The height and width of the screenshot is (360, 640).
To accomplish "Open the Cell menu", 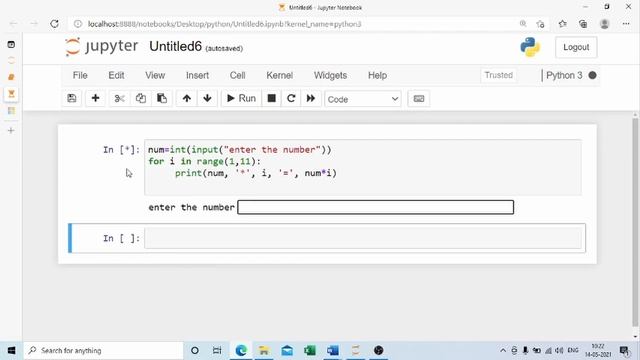I will [x=238, y=76].
